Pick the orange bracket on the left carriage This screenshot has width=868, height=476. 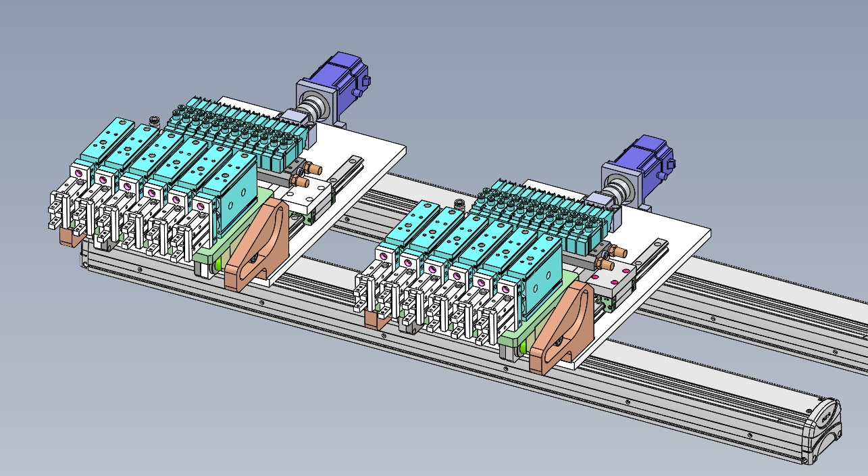coord(257,244)
